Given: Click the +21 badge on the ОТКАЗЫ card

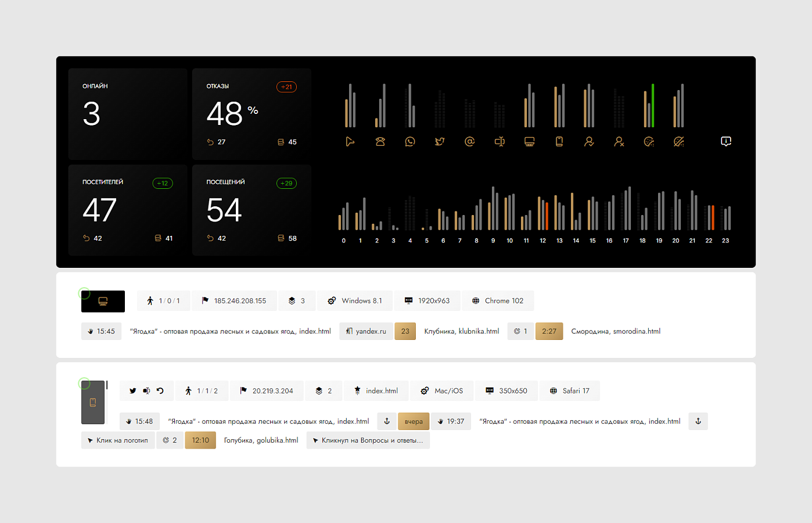Looking at the screenshot, I should [x=286, y=87].
